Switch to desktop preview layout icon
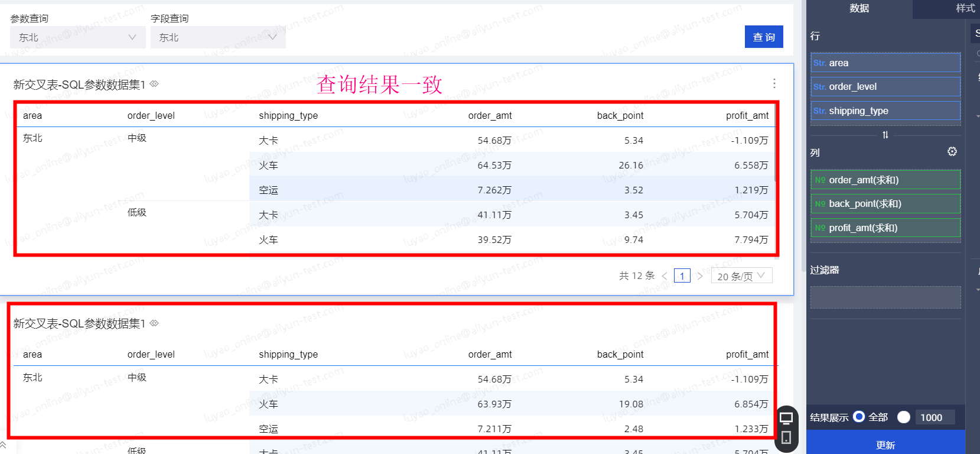Image resolution: width=980 pixels, height=454 pixels. 786,419
